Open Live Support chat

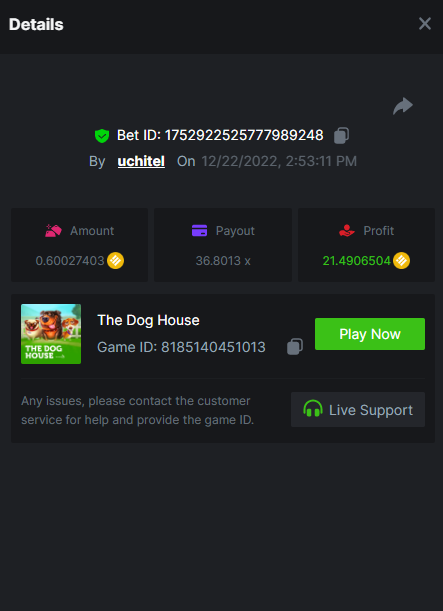(358, 410)
